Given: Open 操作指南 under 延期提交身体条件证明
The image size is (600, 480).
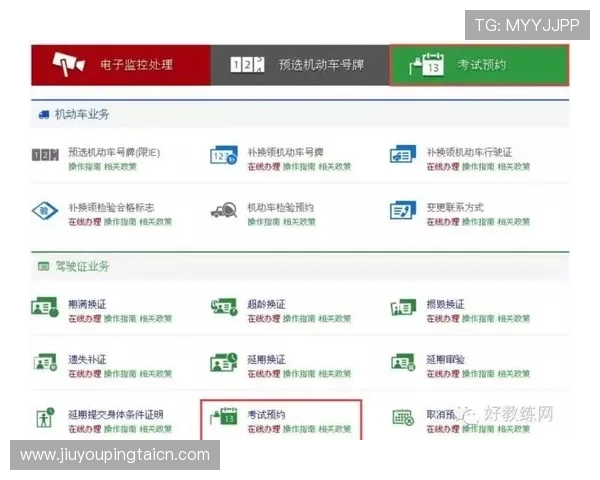Looking at the screenshot, I should 120,429.
